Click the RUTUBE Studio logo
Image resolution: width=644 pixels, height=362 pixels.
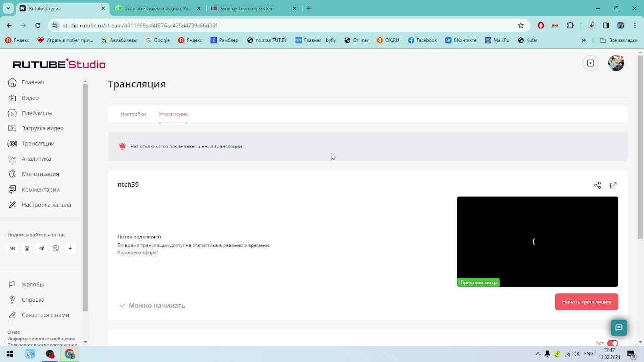(59, 64)
